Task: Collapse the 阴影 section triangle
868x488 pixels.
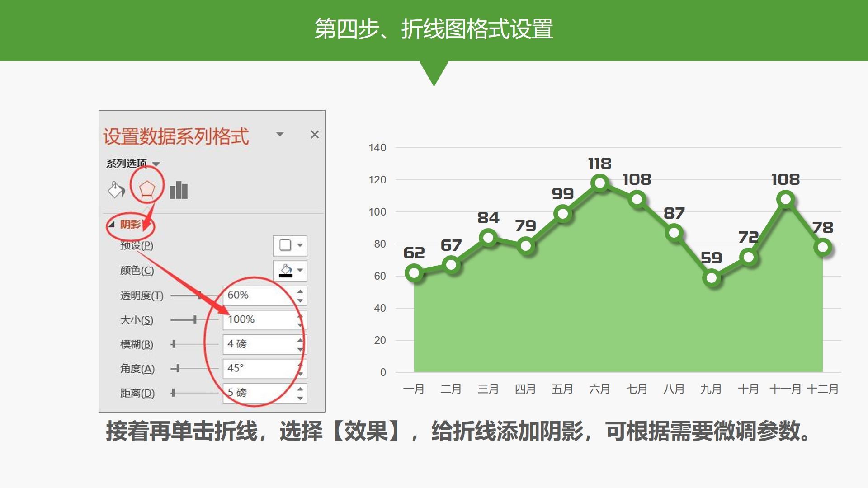Action: (x=112, y=224)
